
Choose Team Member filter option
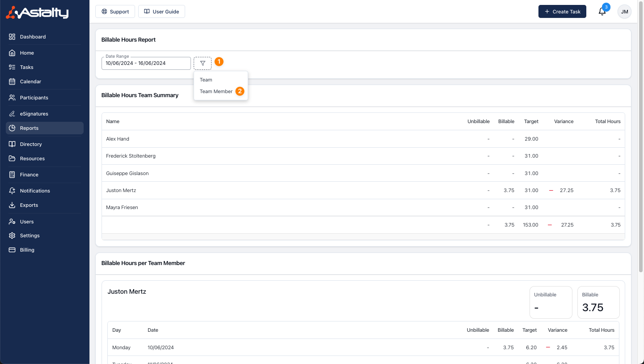216,91
